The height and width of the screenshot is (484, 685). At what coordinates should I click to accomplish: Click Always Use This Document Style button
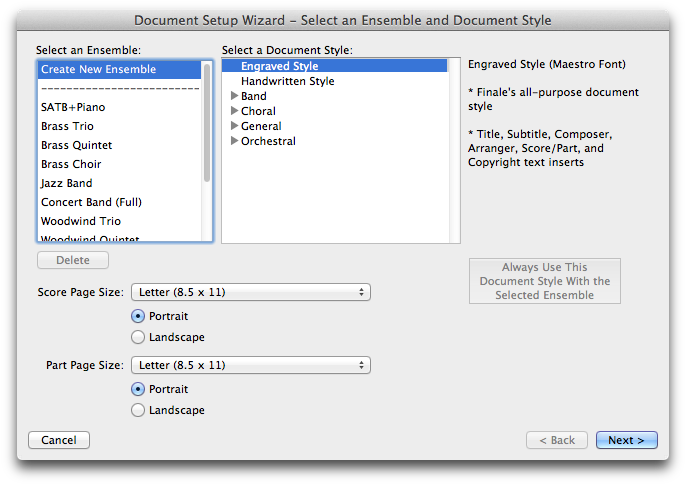click(545, 281)
